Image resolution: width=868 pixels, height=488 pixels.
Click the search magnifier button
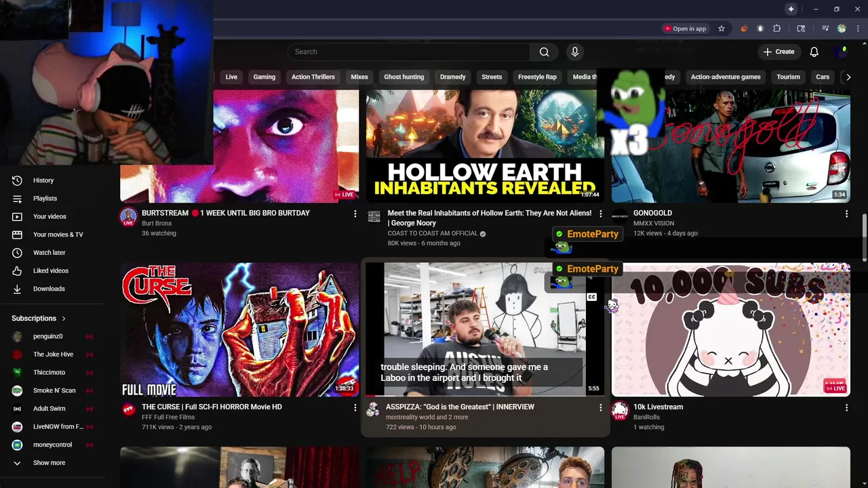544,52
